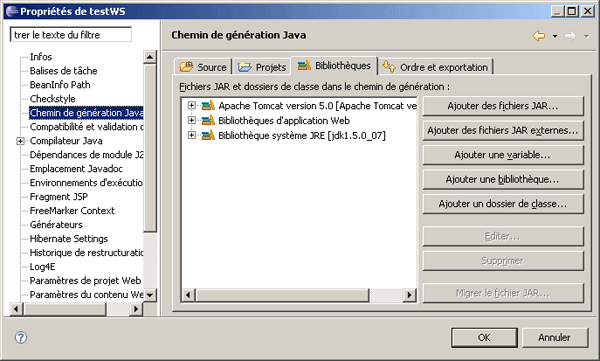Expand the Bibliothèque système JRE node

[191, 135]
